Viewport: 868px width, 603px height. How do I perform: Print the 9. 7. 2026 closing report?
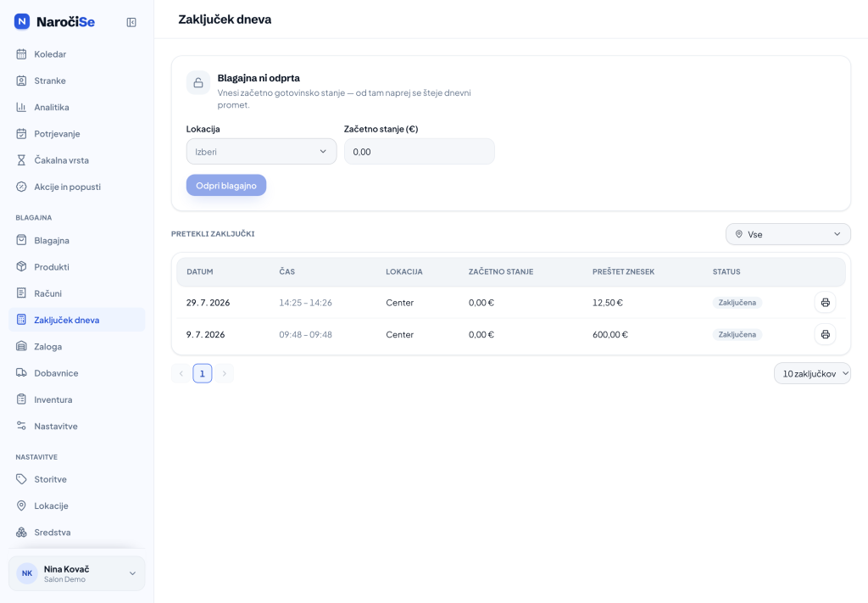click(x=825, y=334)
